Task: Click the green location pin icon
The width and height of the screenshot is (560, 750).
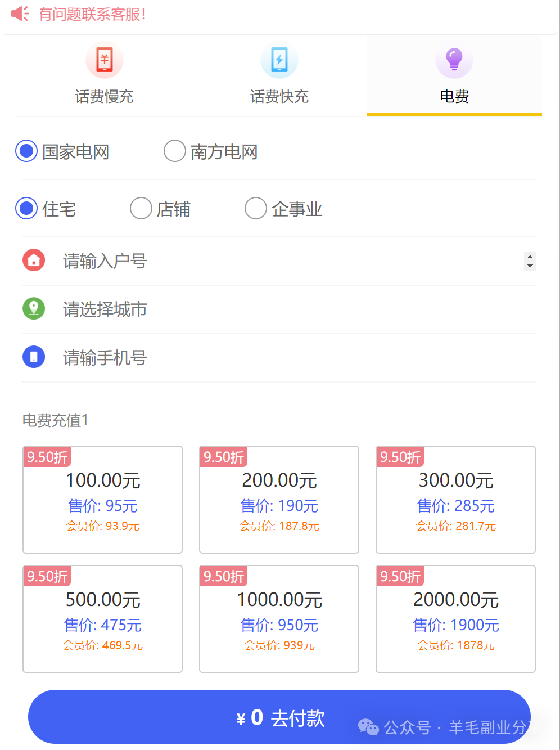Action: point(34,309)
